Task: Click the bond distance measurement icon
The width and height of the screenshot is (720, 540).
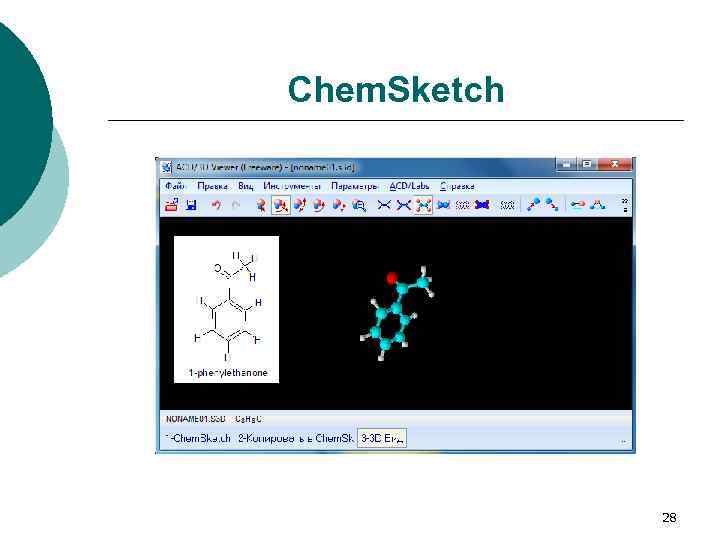Action: 577,204
